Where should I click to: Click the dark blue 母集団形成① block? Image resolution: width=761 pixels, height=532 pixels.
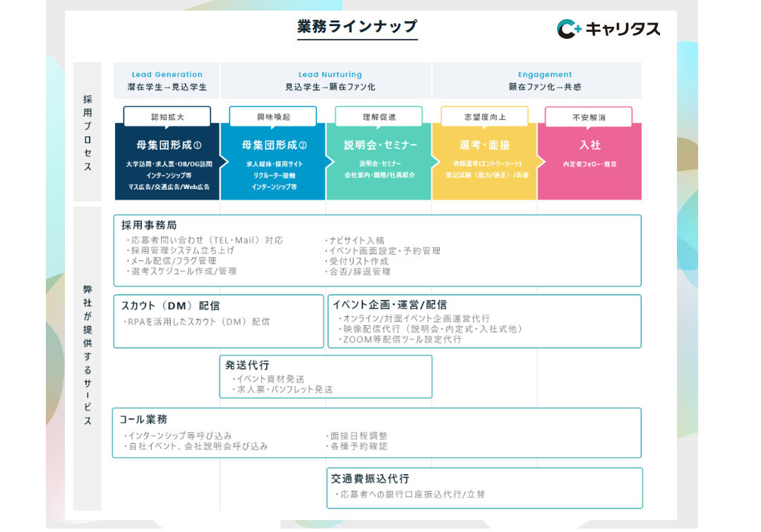point(168,162)
